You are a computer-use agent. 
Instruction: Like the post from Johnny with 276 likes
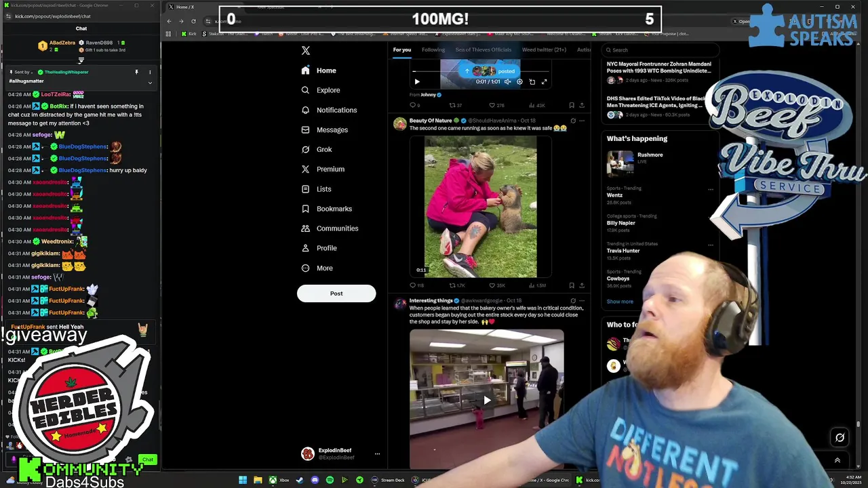pyautogui.click(x=496, y=105)
